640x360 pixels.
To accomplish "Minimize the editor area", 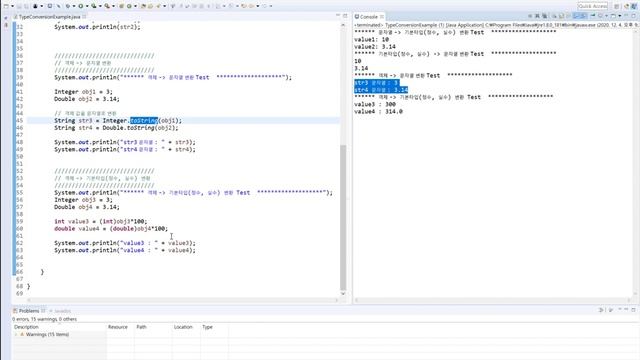I will [338, 16].
